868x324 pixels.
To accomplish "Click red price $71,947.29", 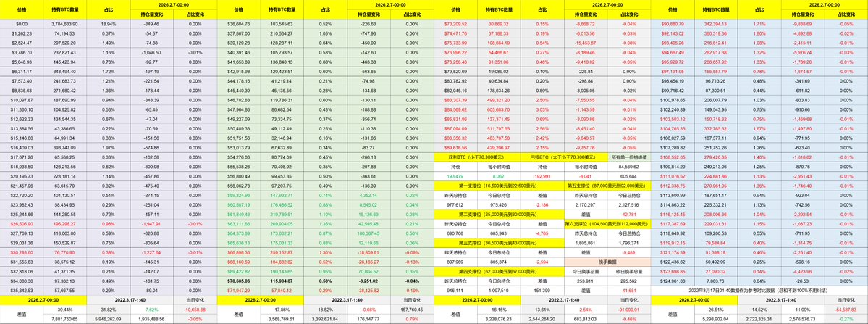I will (x=239, y=290).
